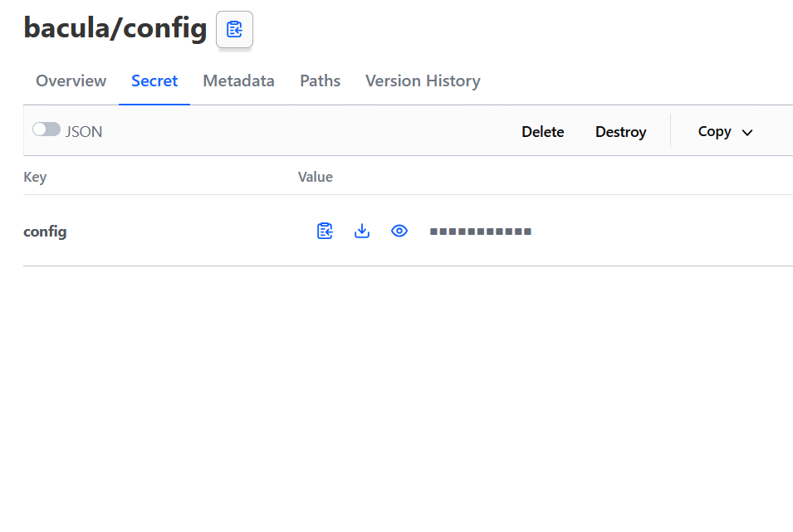
Task: Click the Delete button
Action: coord(542,131)
